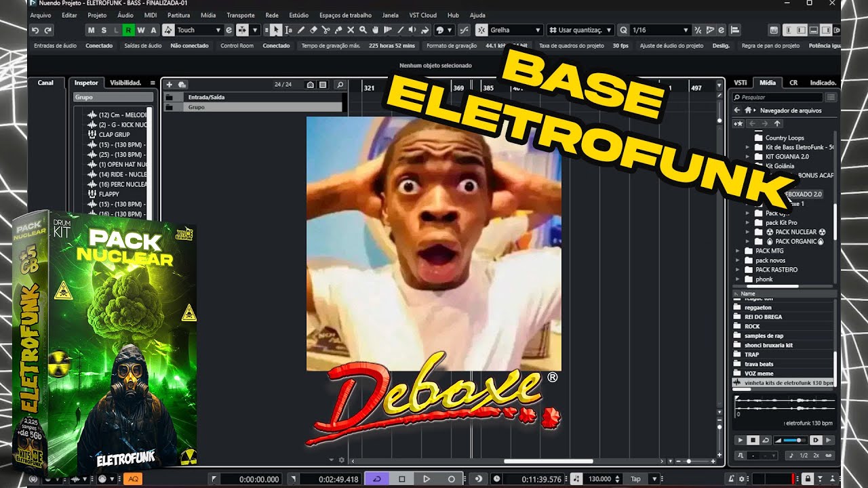Switch to the VSTi tab
This screenshot has width=868, height=488.
point(741,83)
